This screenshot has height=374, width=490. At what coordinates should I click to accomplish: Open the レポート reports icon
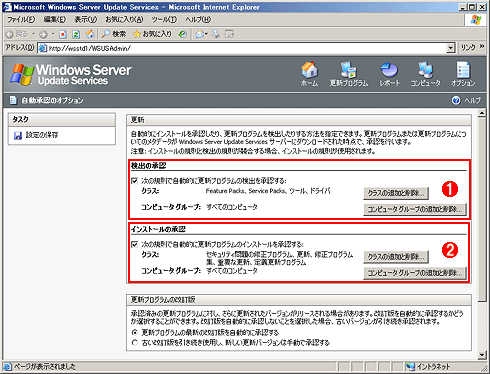(x=389, y=70)
